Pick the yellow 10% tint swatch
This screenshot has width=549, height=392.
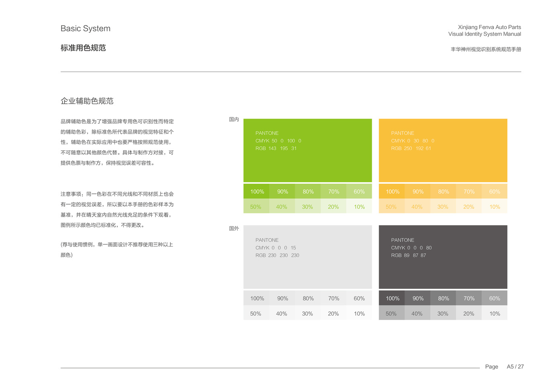click(494, 206)
